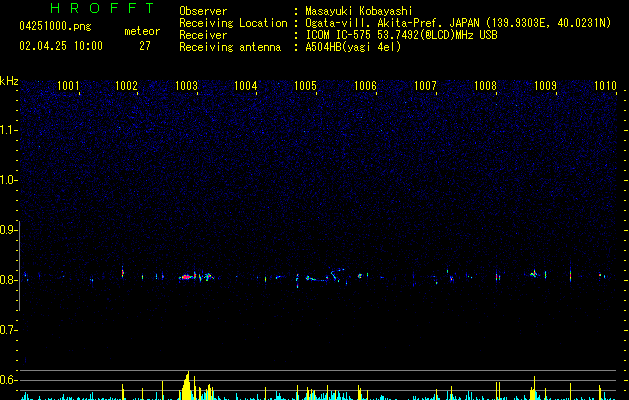Click time marker 1009

point(546,85)
